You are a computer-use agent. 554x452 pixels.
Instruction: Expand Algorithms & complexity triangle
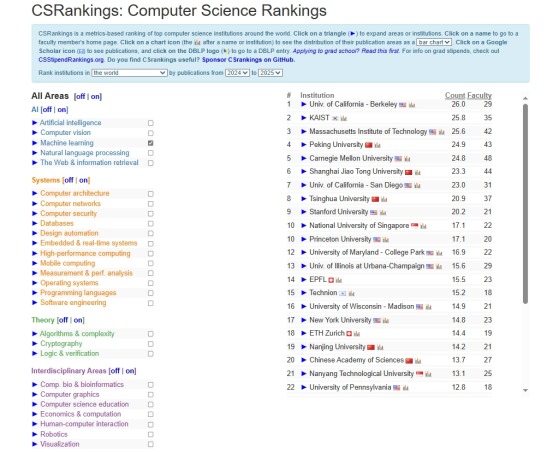click(35, 334)
